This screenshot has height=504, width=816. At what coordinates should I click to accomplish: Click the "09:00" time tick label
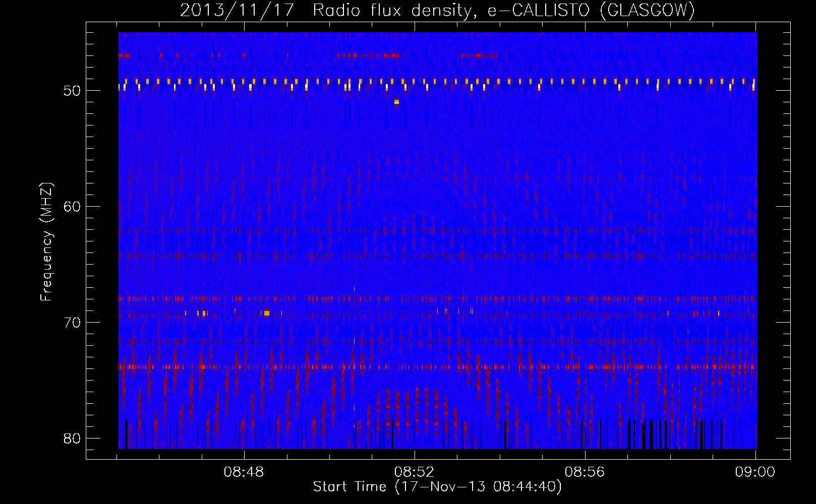coord(755,472)
